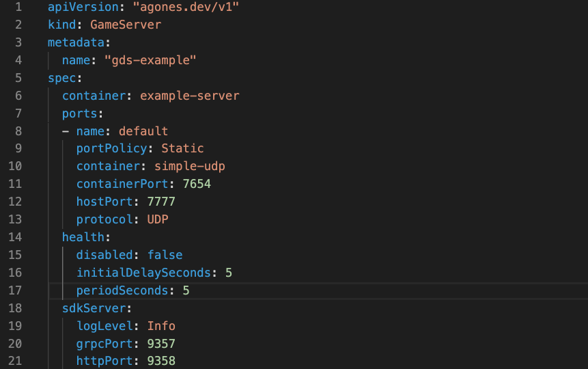
Task: Click the grpcPort key
Action: (104, 344)
